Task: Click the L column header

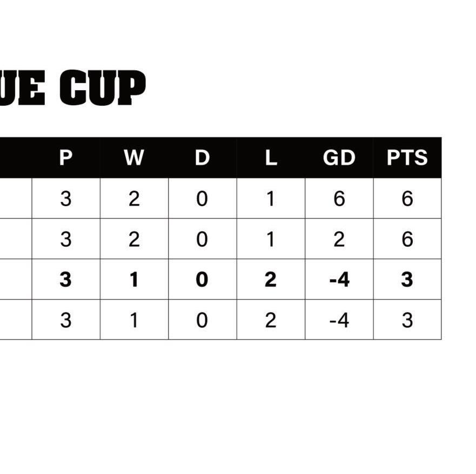Action: (271, 158)
